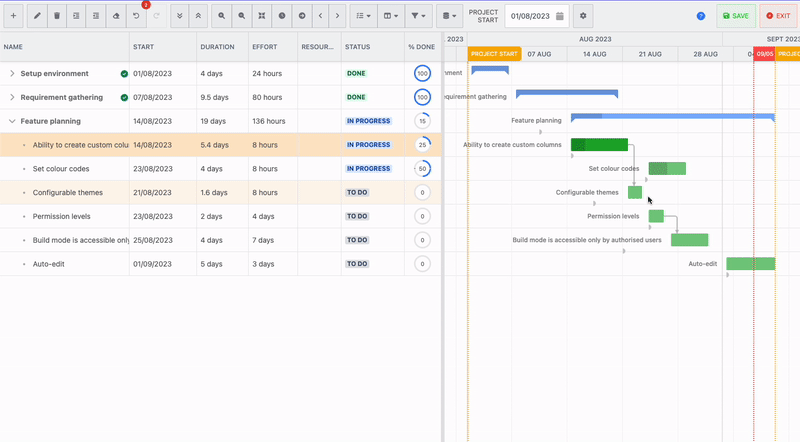Click the % DONE column header
The image size is (800, 442).
click(x=422, y=47)
